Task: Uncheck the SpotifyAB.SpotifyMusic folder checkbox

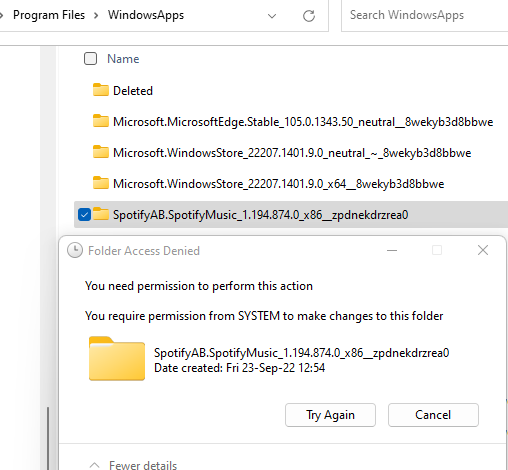Action: click(x=84, y=214)
